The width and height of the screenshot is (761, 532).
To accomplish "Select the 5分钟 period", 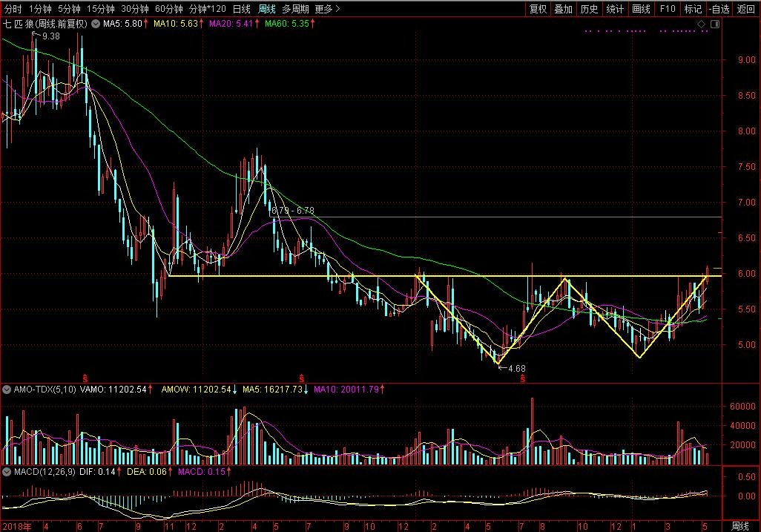I will [69, 9].
